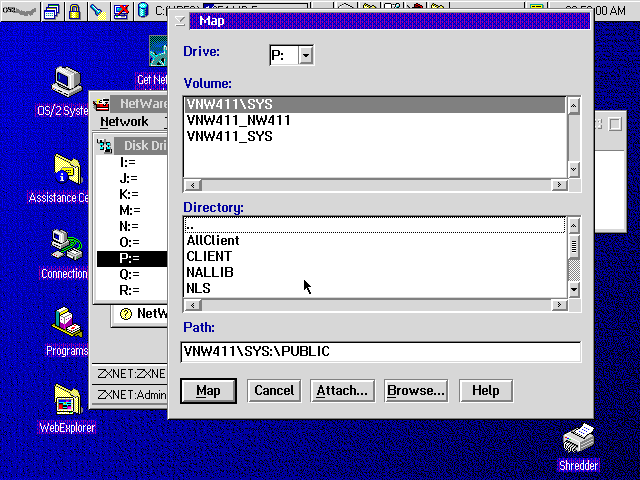Click the ZXNET:Admin status entry
The height and width of the screenshot is (480, 640).
130,395
